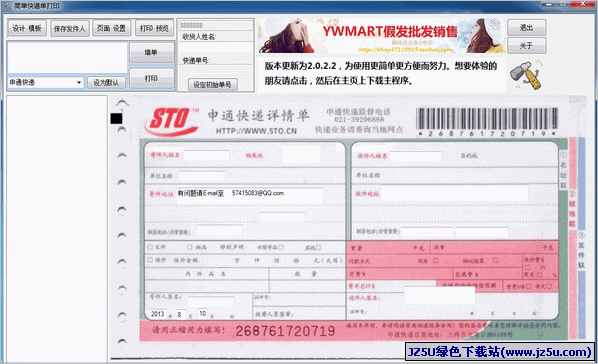The height and width of the screenshot is (364, 598).
Task: Click the STO logo on the waybill
Action: [x=172, y=121]
